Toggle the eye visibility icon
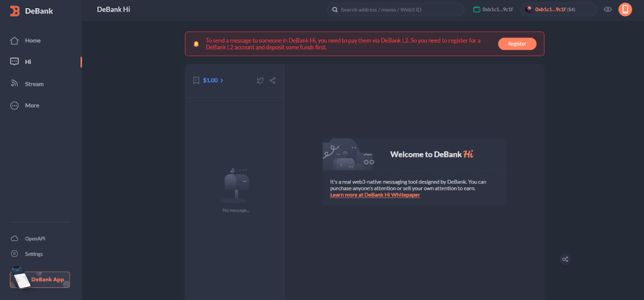The height and width of the screenshot is (300, 644). 608,10
